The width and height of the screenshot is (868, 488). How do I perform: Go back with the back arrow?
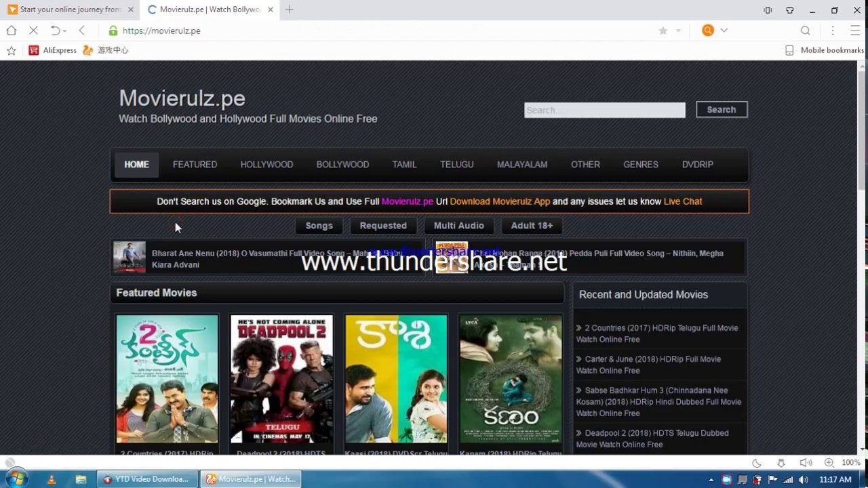[x=82, y=30]
